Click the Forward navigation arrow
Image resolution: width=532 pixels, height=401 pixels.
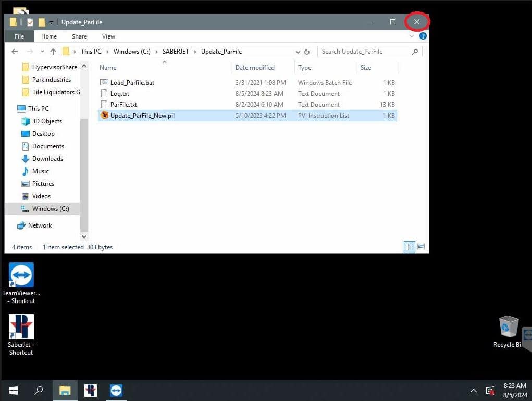[30, 52]
